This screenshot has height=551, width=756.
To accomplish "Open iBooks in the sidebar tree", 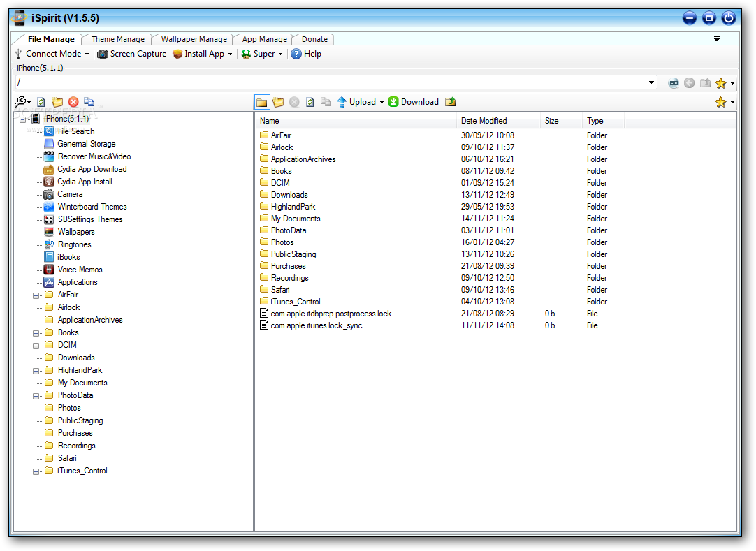I will point(68,257).
